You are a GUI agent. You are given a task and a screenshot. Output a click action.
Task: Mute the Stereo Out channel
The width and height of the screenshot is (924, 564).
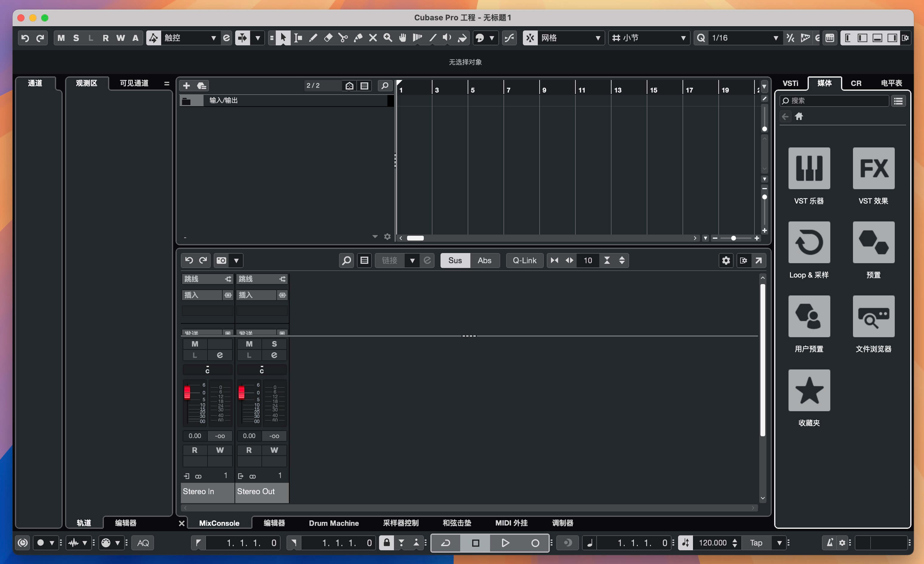(249, 344)
